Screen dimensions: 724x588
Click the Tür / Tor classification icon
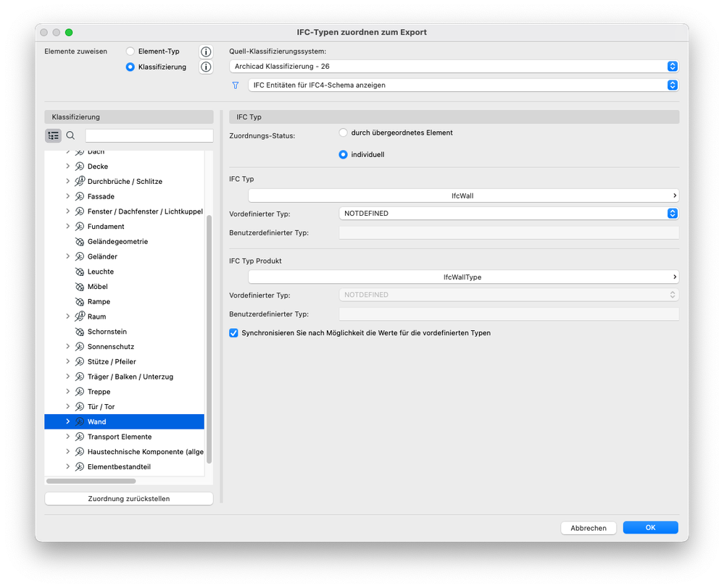[80, 407]
